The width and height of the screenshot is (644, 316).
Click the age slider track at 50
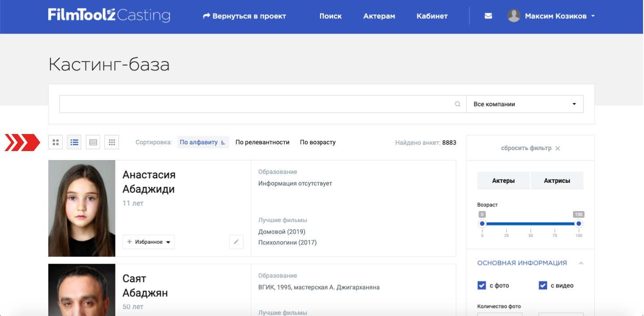point(530,224)
